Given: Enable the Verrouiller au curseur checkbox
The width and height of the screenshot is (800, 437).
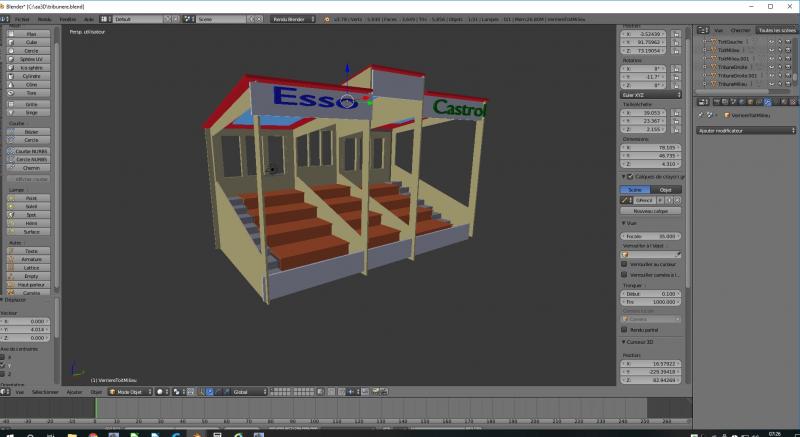Looking at the screenshot, I should [625, 264].
